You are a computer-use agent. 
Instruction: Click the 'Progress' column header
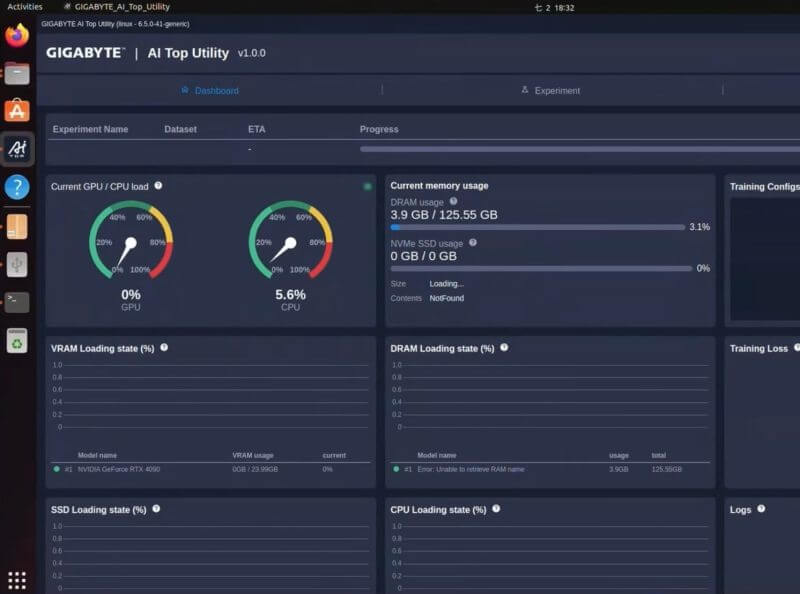[x=379, y=130]
